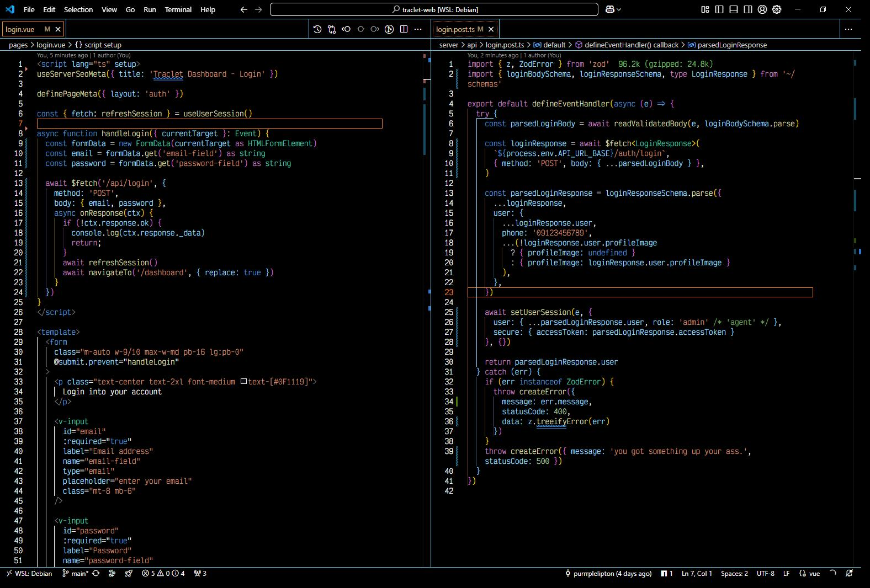Open Customize Layout
The width and height of the screenshot is (870, 588).
pyautogui.click(x=705, y=9)
